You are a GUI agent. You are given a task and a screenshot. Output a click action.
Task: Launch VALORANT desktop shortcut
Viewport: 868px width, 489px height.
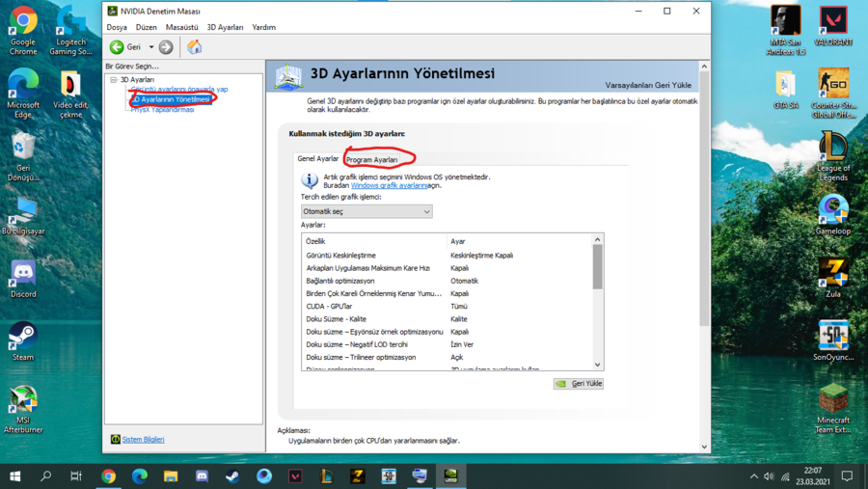pyautogui.click(x=833, y=26)
